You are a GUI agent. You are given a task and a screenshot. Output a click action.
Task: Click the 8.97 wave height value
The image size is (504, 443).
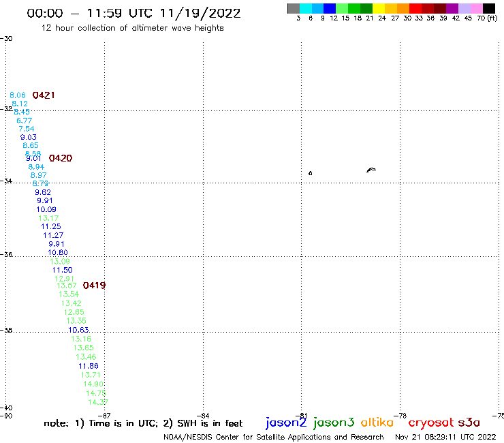(38, 175)
